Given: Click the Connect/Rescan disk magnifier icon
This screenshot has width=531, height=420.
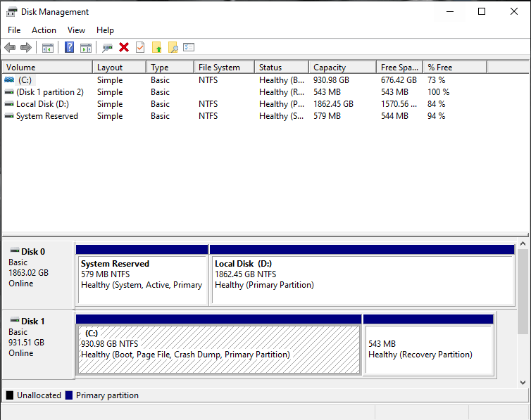Looking at the screenshot, I should tap(107, 48).
